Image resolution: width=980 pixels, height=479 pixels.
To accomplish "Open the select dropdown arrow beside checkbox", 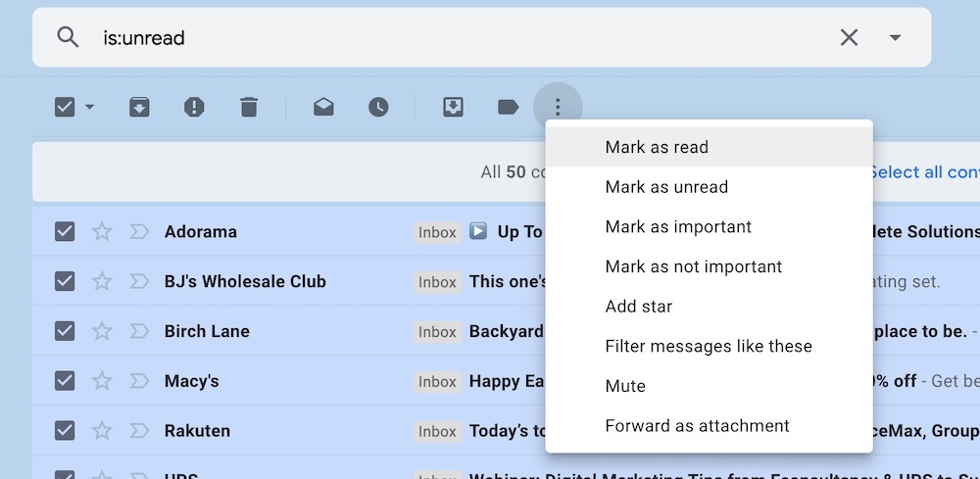I will (x=89, y=108).
